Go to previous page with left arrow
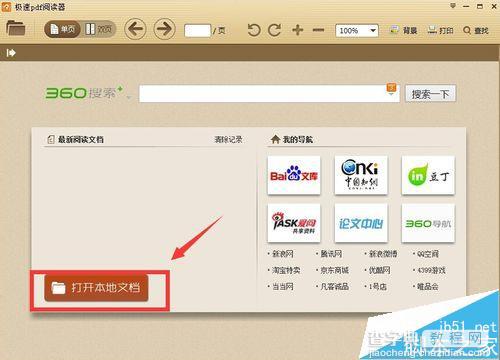 coord(135,29)
